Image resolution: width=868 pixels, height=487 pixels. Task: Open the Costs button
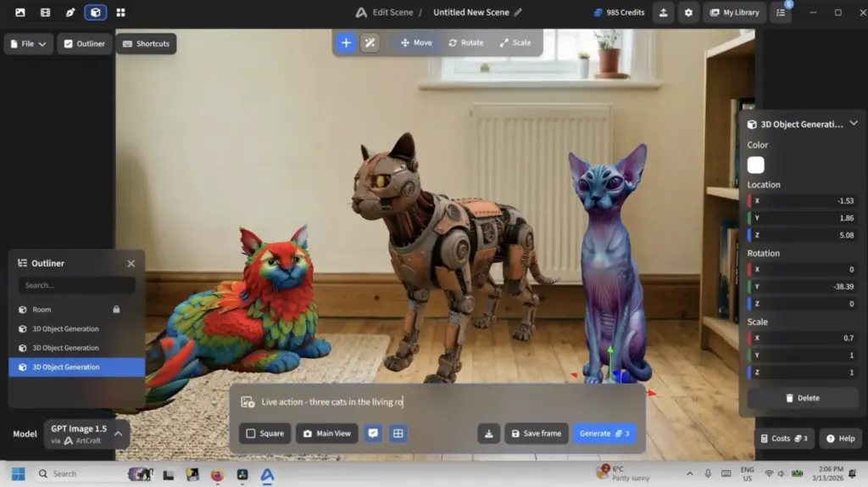click(x=784, y=439)
